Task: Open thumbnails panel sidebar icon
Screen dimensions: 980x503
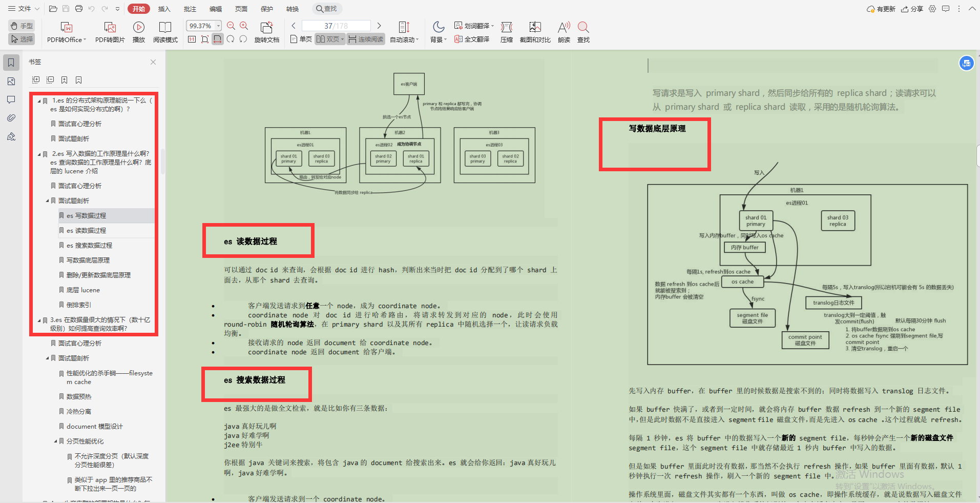Action: (11, 82)
